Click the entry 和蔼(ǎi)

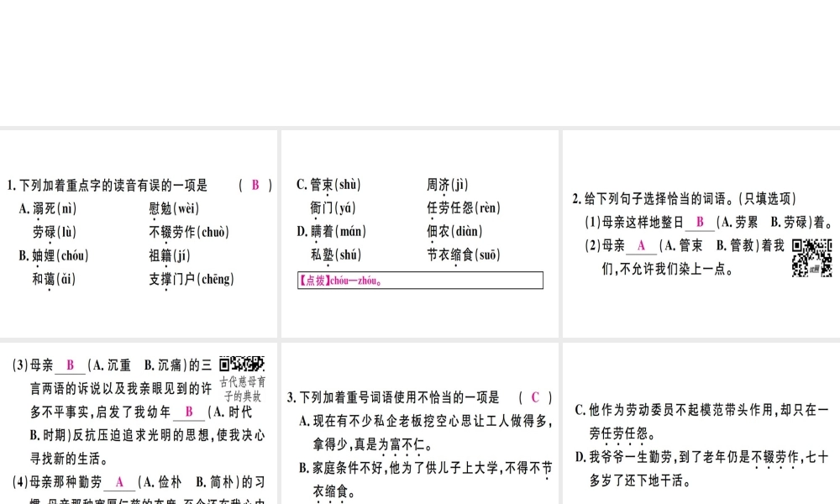coord(54,279)
